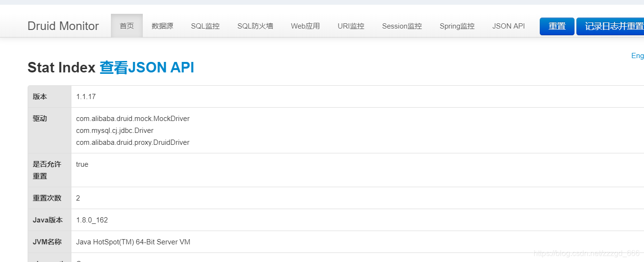The height and width of the screenshot is (262, 644).
Task: Open the Spring监控 tab
Action: click(457, 26)
